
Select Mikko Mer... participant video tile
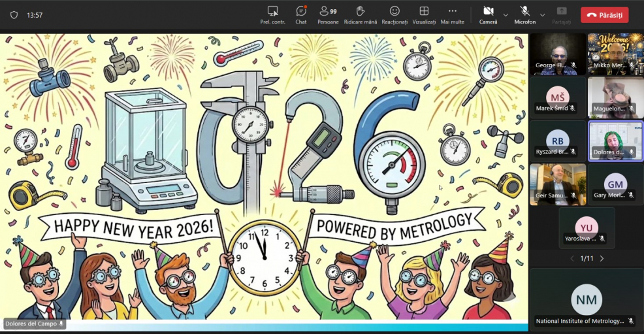click(615, 54)
